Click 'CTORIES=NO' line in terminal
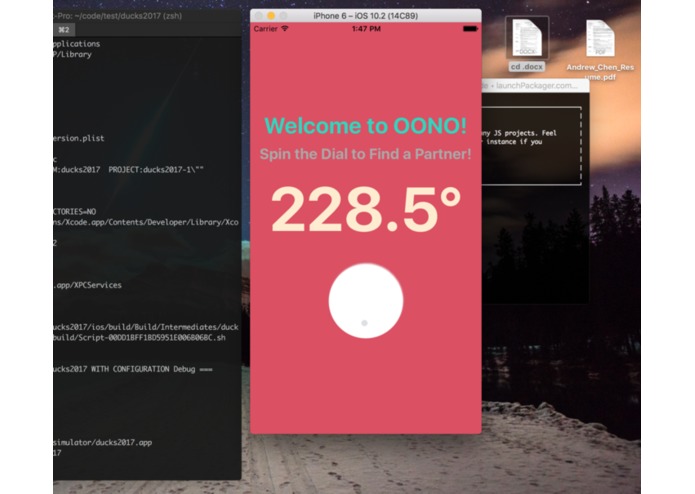Screen dimensions: 695x494 click(x=74, y=211)
